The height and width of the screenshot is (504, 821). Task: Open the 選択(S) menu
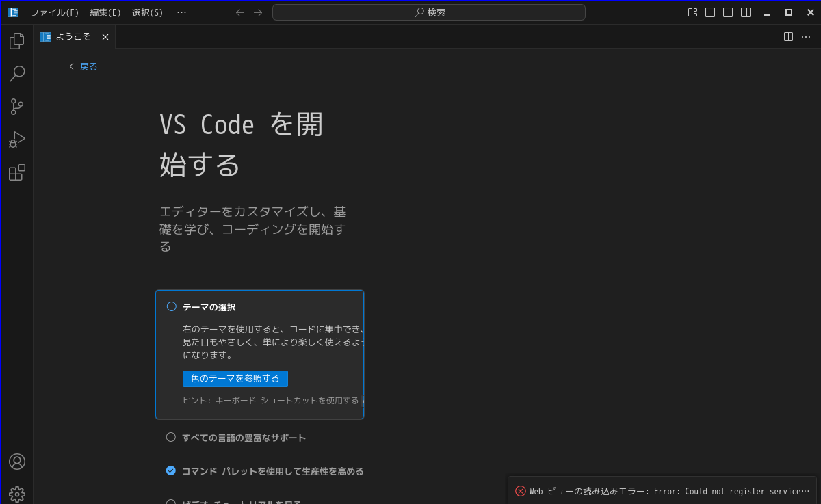pyautogui.click(x=148, y=12)
